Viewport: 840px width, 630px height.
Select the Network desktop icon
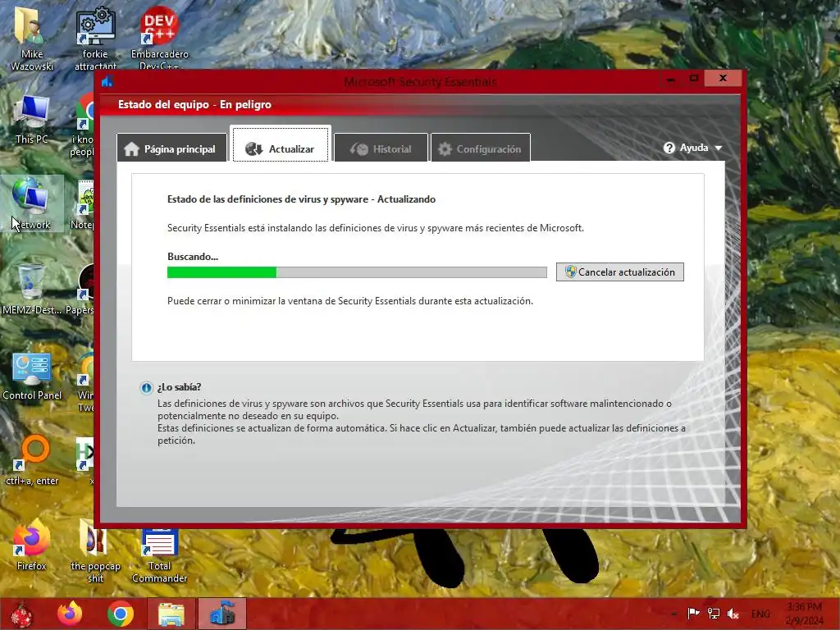[x=32, y=203]
